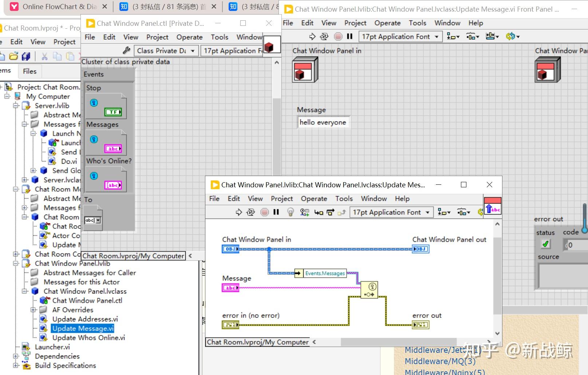This screenshot has width=588, height=375.
Task: Click Retain Wire Values icon
Action: coord(304,212)
